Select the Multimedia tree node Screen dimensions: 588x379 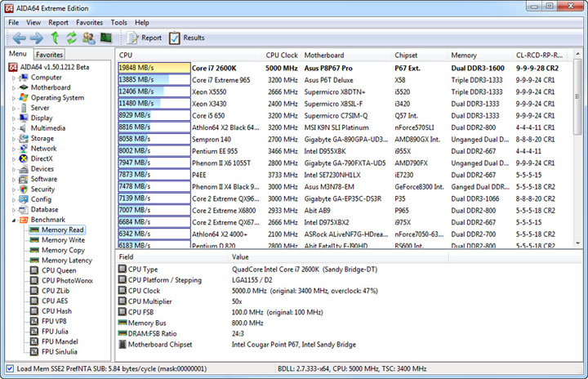click(48, 128)
